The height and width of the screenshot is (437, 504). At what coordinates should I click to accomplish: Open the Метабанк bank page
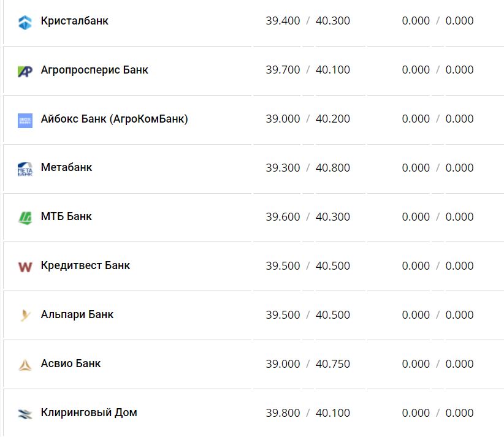66,167
